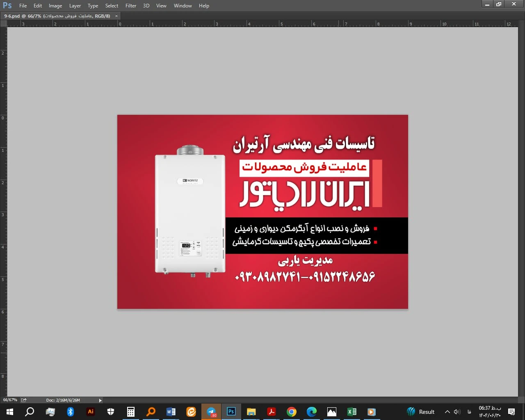Show hidden system tray icons

coord(447,412)
